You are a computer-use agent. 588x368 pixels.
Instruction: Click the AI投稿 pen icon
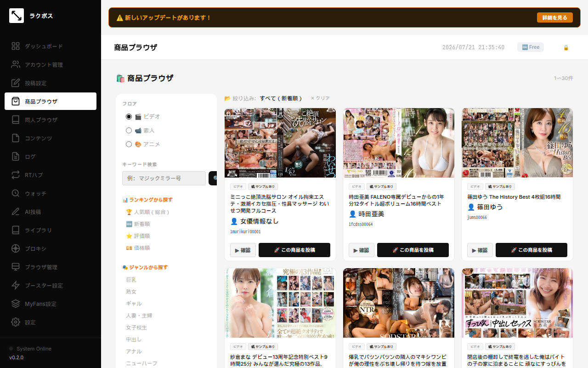[16, 212]
